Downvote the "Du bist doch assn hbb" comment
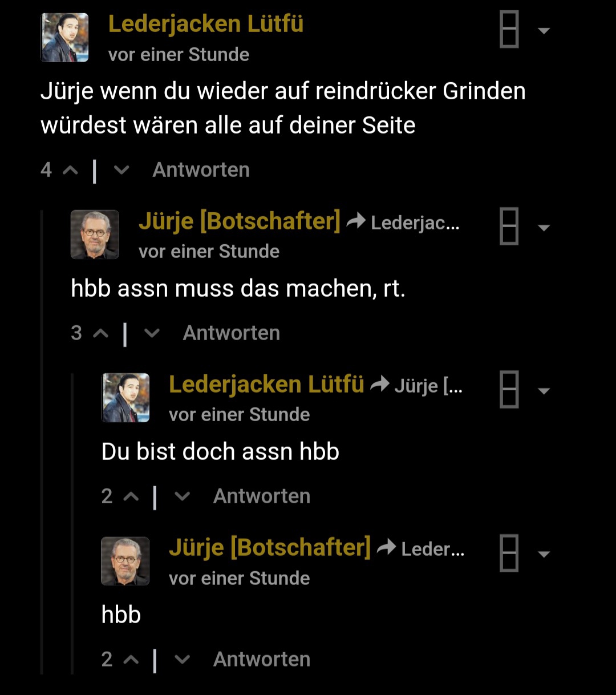Screen dimensions: 616x695 (182, 496)
